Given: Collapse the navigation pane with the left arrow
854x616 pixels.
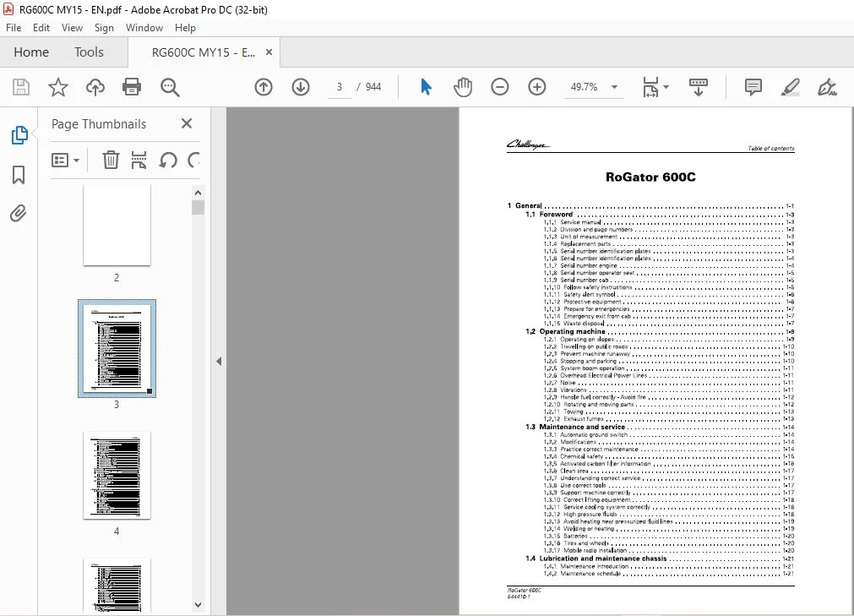Looking at the screenshot, I should (219, 361).
